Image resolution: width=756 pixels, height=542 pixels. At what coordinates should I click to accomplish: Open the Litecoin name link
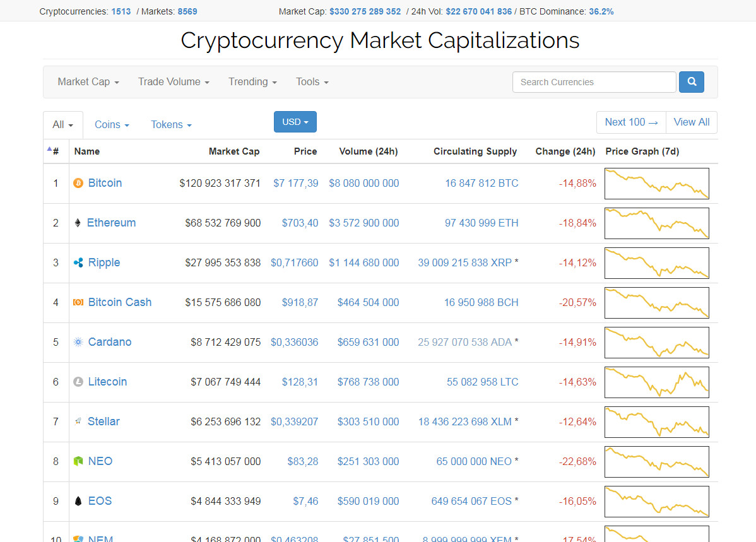(107, 382)
